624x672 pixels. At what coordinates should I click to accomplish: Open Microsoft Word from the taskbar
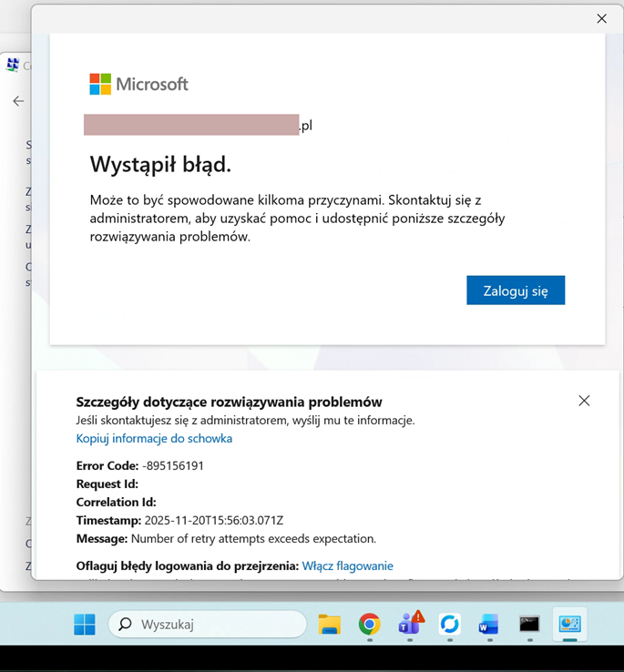click(x=489, y=624)
